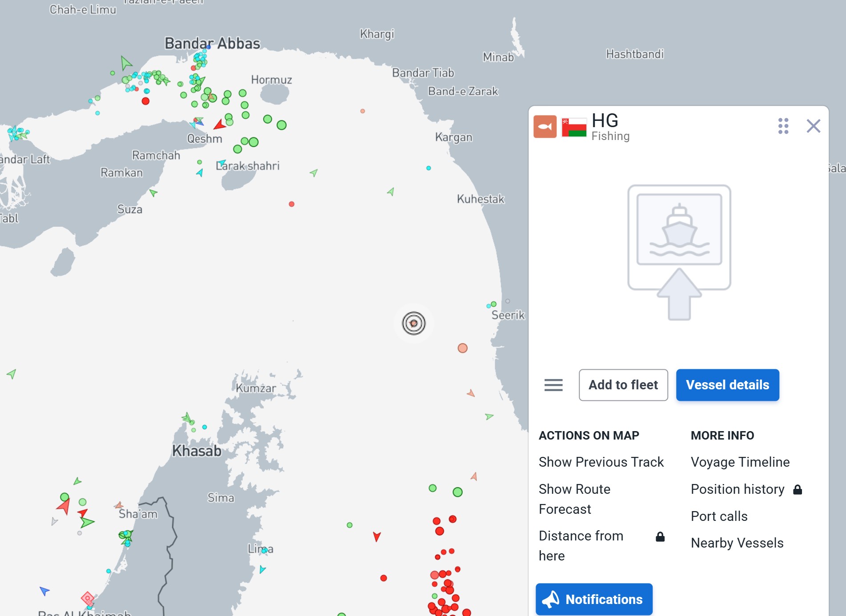Image resolution: width=846 pixels, height=616 pixels.
Task: Choose Distance from here
Action: click(581, 546)
